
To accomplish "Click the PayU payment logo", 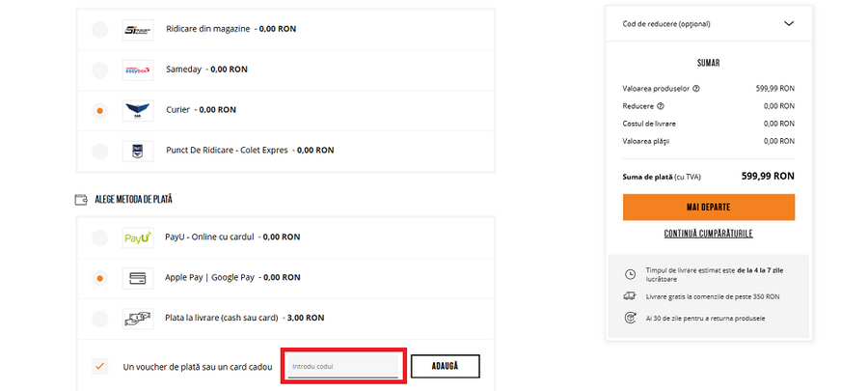I will 138,237.
